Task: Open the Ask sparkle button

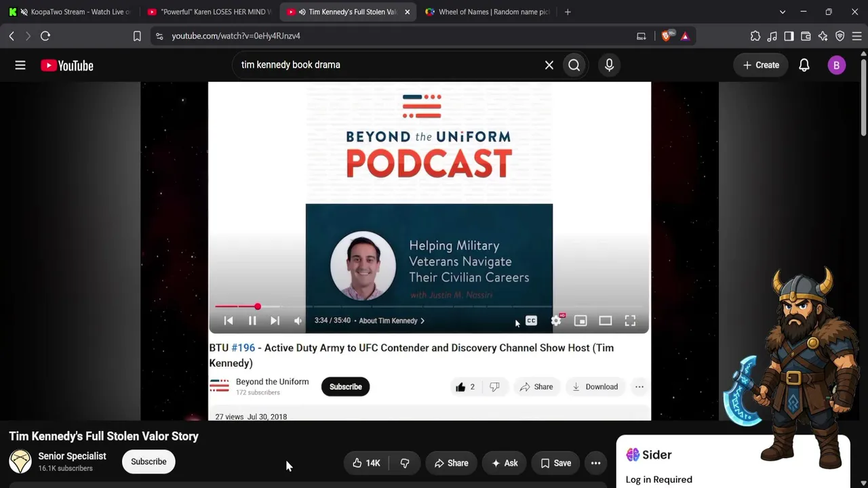Action: coord(505,463)
